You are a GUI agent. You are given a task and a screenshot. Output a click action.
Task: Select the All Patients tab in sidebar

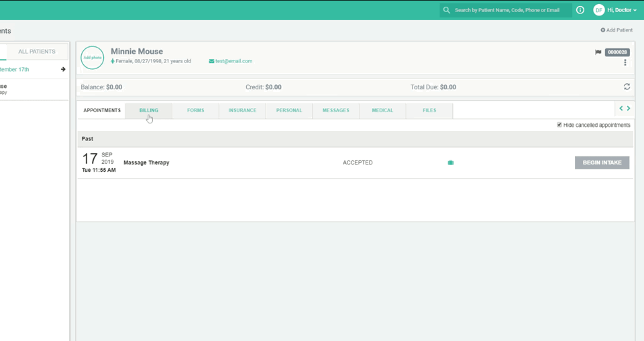(x=37, y=52)
